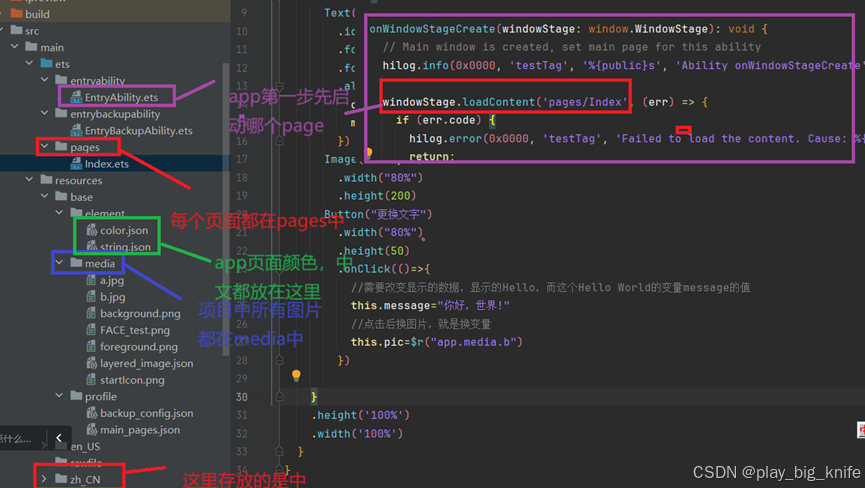Select the a.jpg image file icon
Screen dimensions: 865x488
[92, 280]
